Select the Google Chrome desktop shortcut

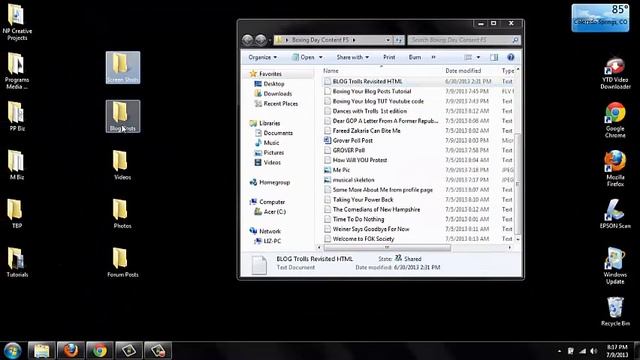pos(615,120)
